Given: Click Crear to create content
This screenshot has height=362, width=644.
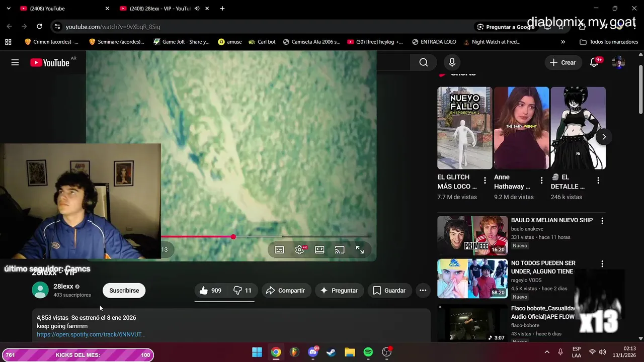Looking at the screenshot, I should 562,62.
